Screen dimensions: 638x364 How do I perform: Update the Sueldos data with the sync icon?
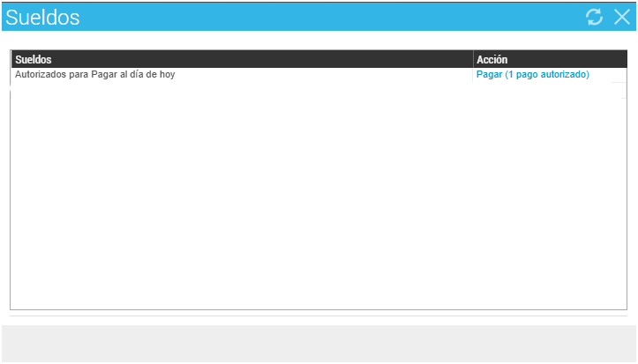594,17
